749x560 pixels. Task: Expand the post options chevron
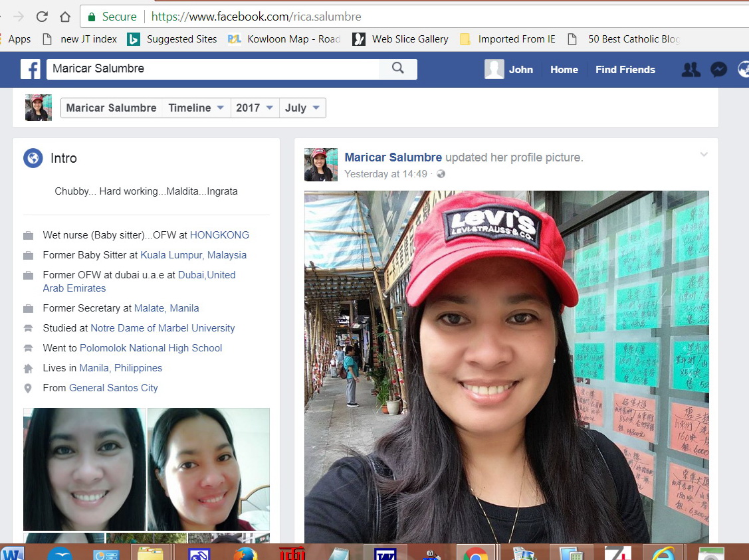(704, 155)
